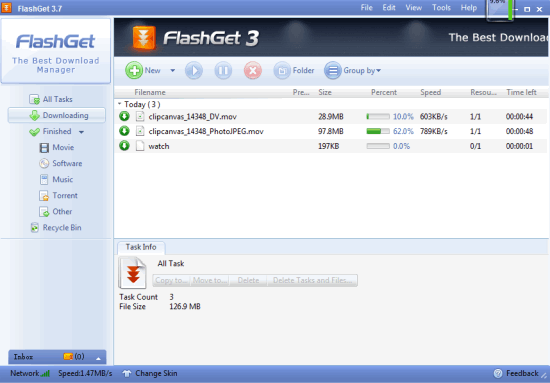550x383 pixels.
Task: Open the Group by dropdown
Action: tap(353, 70)
